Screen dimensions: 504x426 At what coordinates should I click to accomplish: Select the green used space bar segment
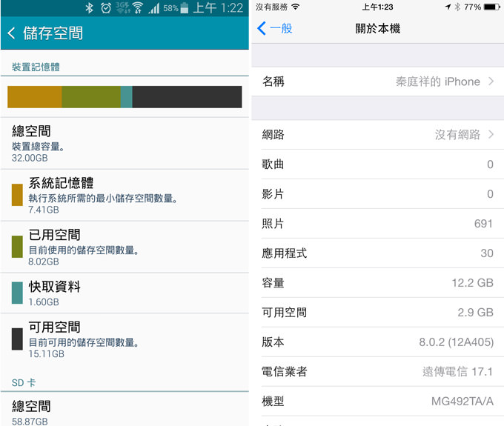point(90,97)
